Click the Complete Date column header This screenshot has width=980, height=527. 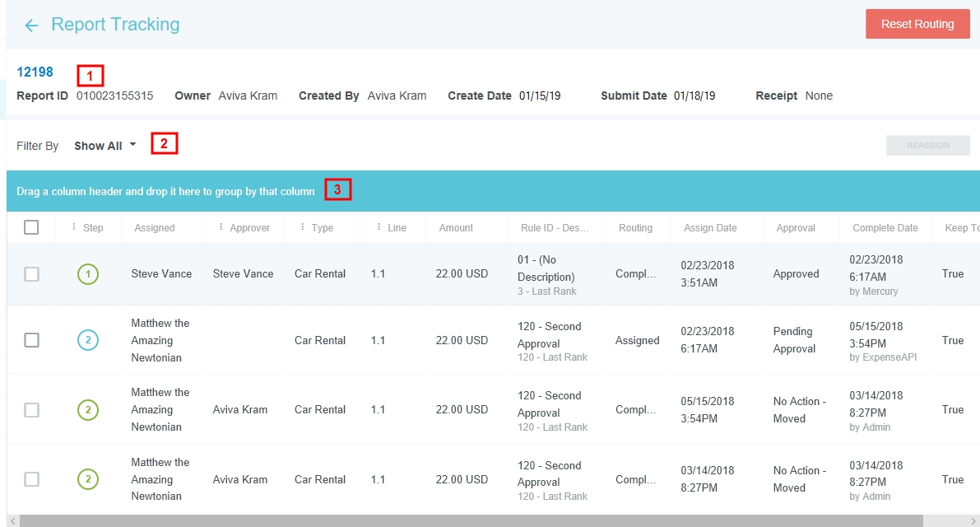885,228
